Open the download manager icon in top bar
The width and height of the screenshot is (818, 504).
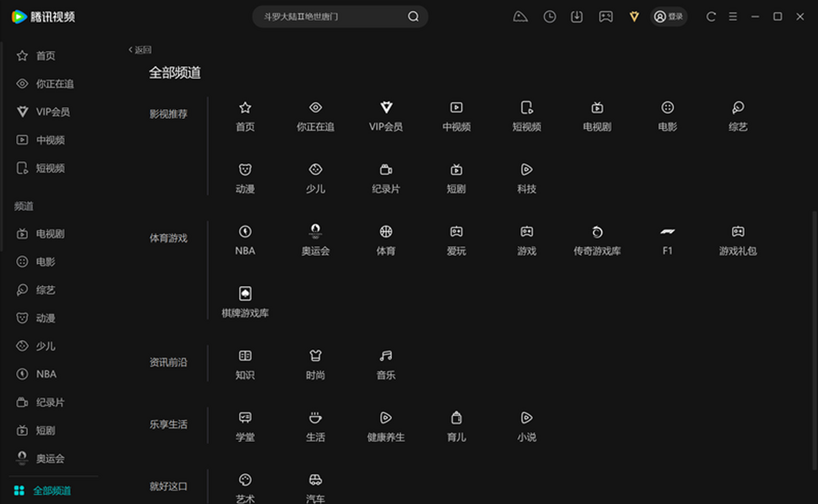576,16
